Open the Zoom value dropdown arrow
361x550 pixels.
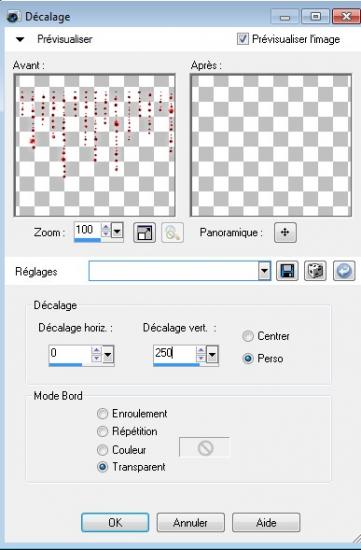117,231
